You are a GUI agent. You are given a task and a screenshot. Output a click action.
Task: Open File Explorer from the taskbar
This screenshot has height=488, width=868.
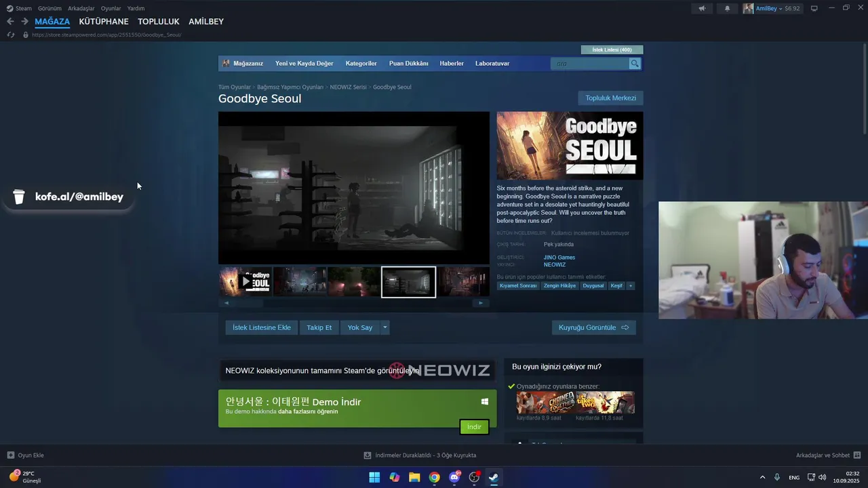pyautogui.click(x=414, y=477)
